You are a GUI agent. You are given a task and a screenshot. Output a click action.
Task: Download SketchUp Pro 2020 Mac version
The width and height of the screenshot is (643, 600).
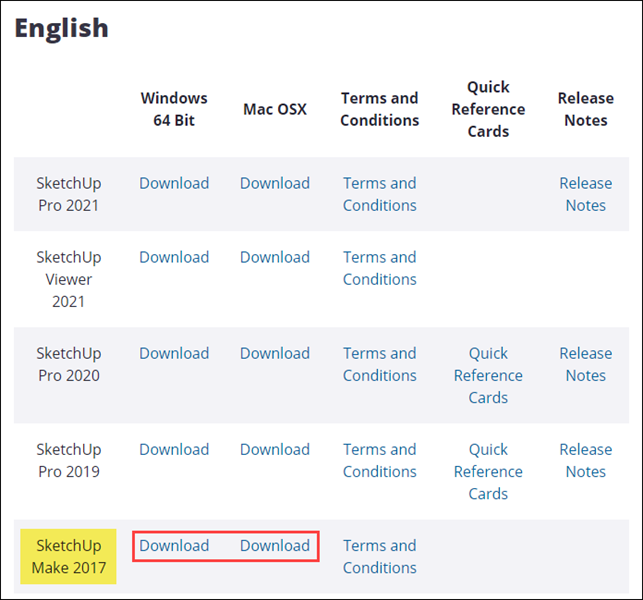click(x=275, y=353)
